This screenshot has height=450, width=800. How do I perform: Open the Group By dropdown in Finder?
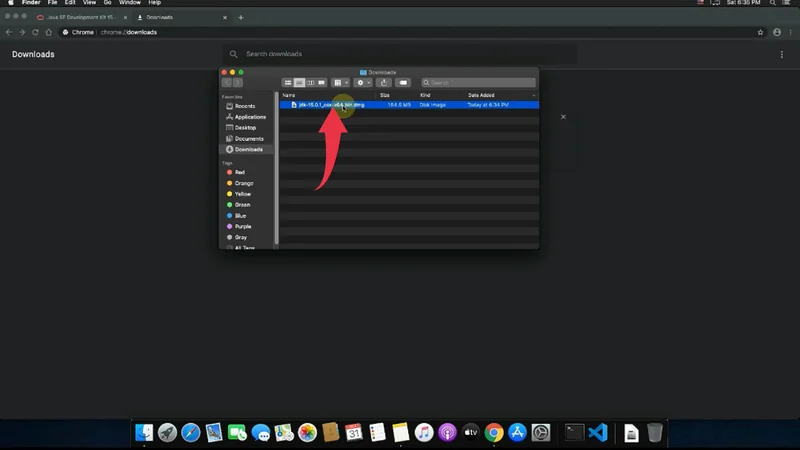340,83
